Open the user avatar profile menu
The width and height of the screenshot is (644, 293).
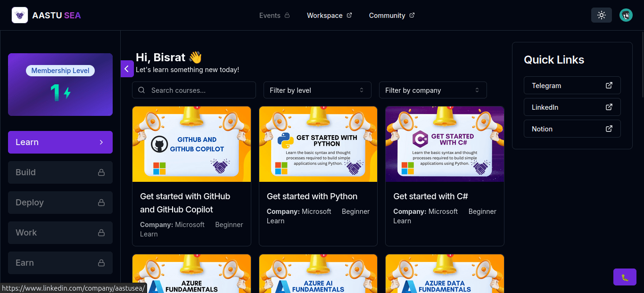click(x=626, y=15)
